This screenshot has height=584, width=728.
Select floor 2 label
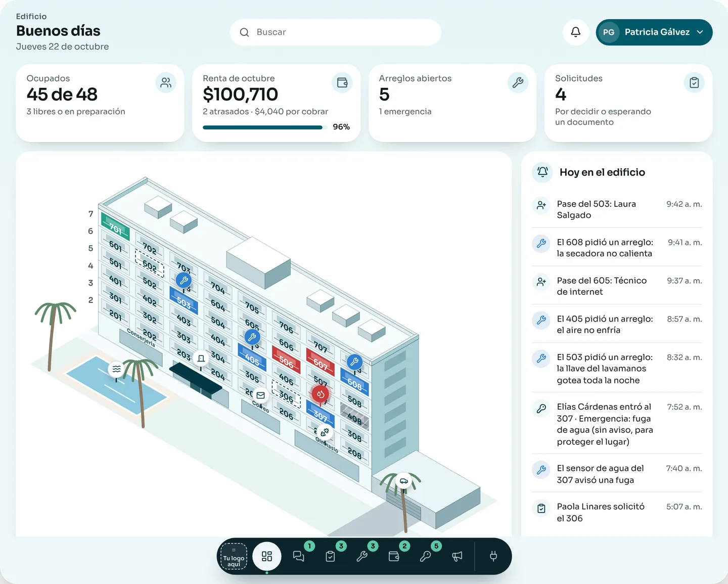[90, 300]
